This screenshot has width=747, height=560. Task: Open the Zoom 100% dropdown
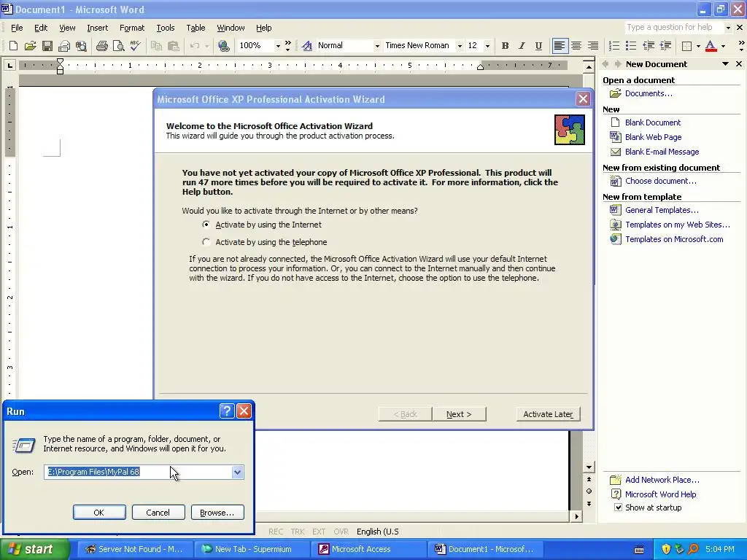tap(278, 46)
